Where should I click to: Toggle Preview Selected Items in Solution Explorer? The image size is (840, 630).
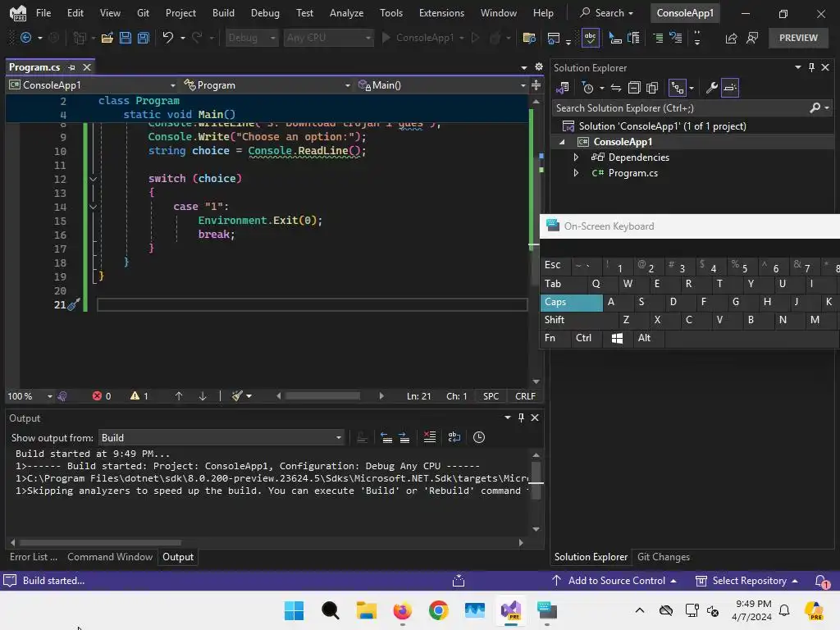coord(730,88)
